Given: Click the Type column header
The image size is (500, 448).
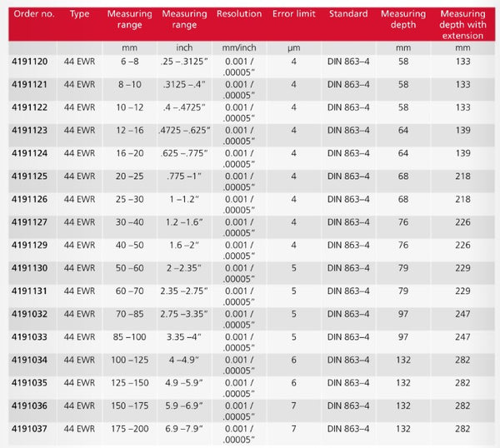Looking at the screenshot, I should tap(79, 15).
